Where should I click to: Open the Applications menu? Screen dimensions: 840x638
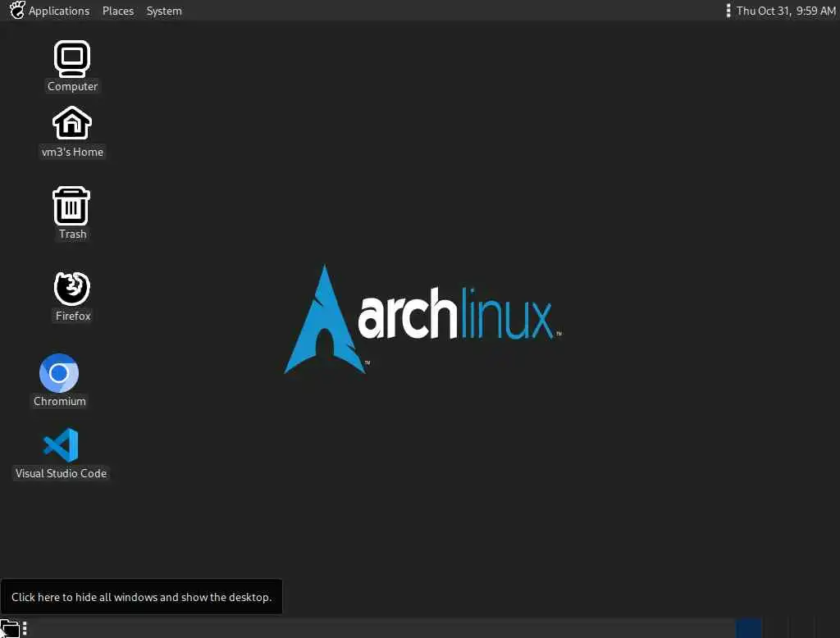click(x=50, y=11)
